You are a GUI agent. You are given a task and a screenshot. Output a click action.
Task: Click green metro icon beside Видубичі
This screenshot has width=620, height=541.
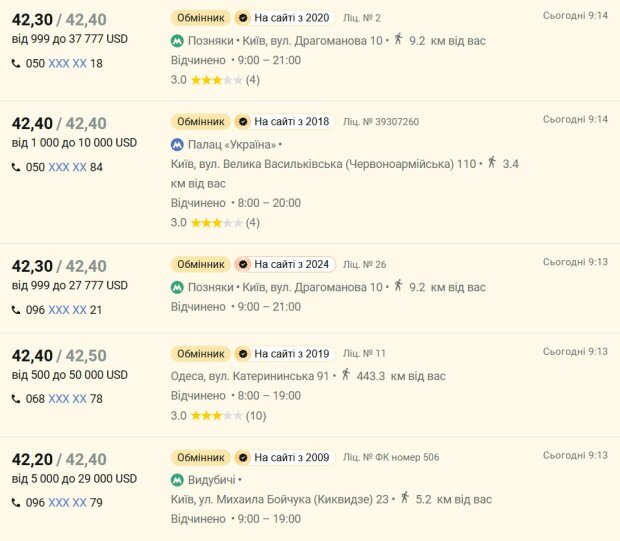(x=177, y=480)
